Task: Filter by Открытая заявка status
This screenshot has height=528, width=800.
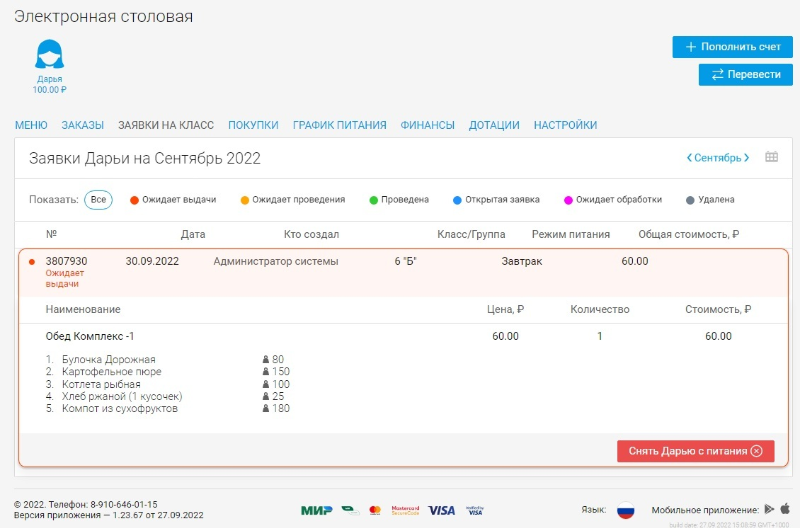Action: pyautogui.click(x=496, y=200)
